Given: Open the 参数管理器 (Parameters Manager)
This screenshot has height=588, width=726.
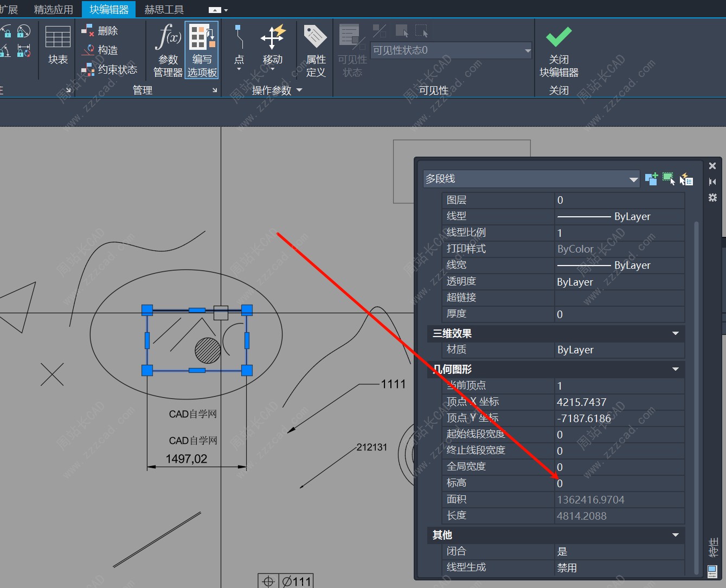Looking at the screenshot, I should pos(168,50).
